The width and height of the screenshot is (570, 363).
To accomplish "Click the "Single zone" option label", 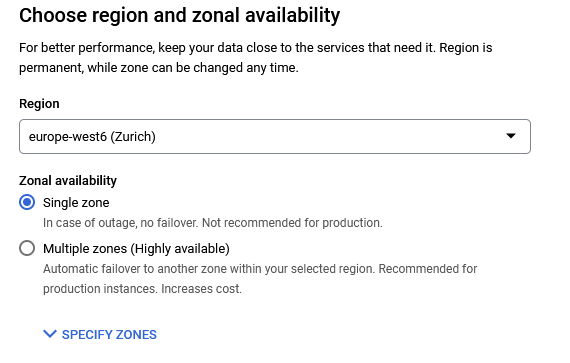I will click(x=76, y=202).
